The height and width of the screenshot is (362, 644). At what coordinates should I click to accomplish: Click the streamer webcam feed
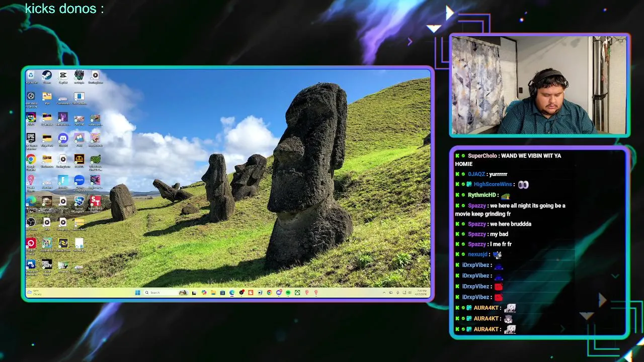[539, 84]
